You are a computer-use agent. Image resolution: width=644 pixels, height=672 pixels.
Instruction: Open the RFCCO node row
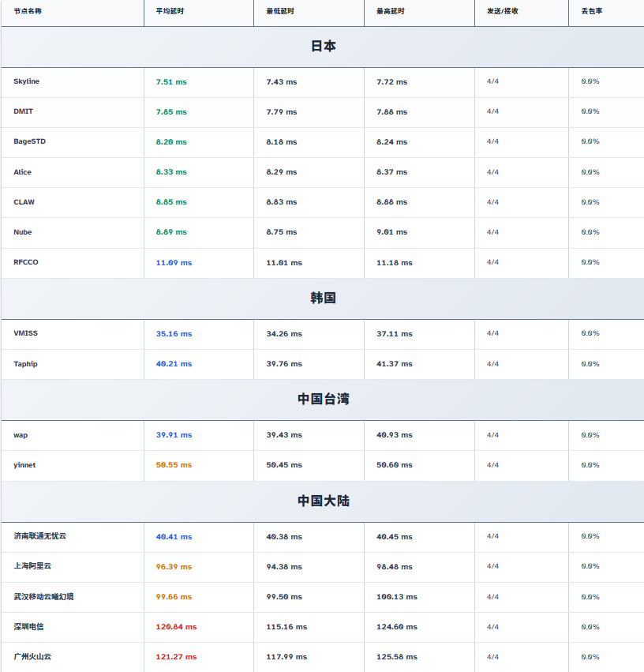pos(25,262)
